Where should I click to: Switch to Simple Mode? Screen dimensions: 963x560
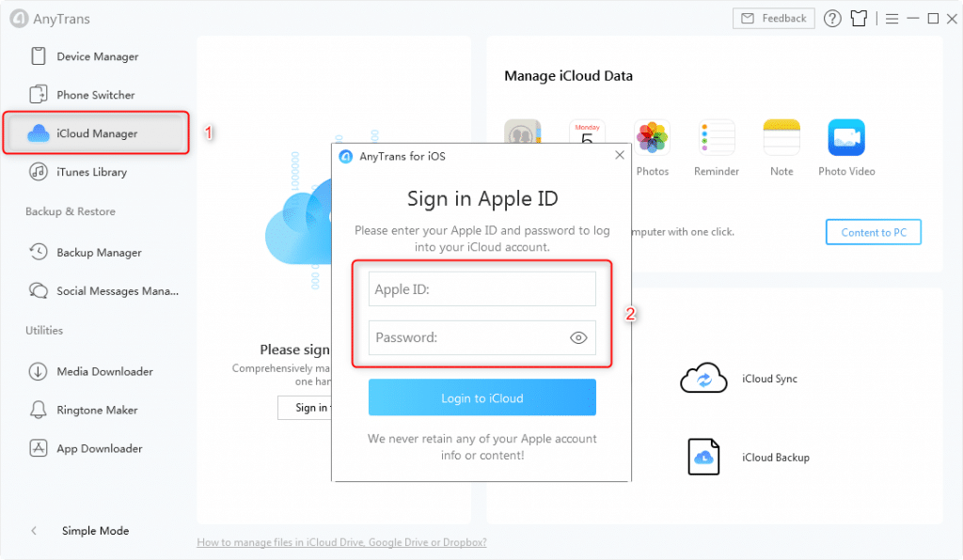(95, 531)
